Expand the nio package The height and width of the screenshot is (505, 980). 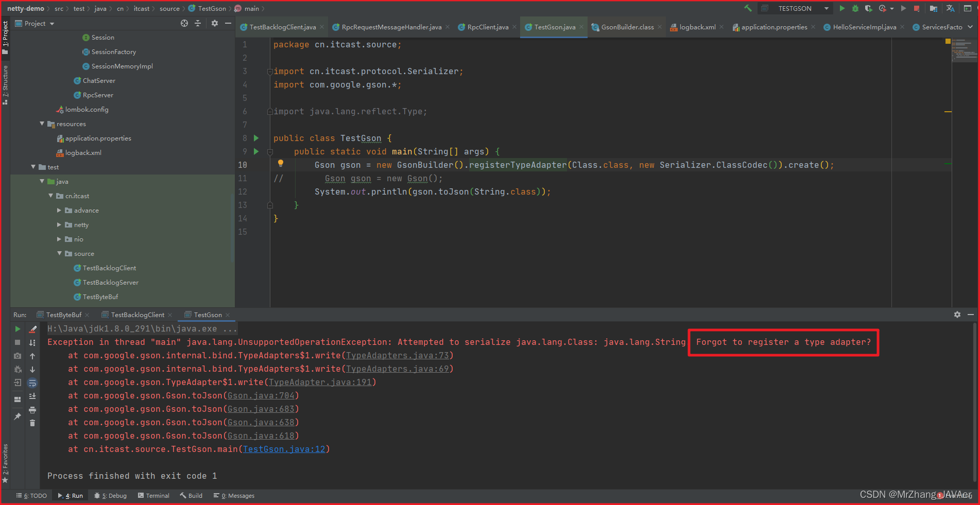59,239
